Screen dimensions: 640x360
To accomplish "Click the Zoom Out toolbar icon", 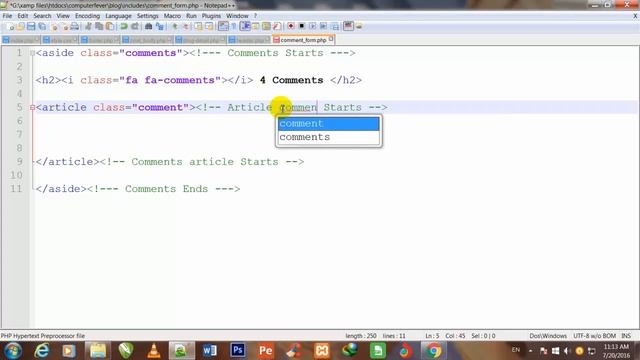I will [x=186, y=26].
